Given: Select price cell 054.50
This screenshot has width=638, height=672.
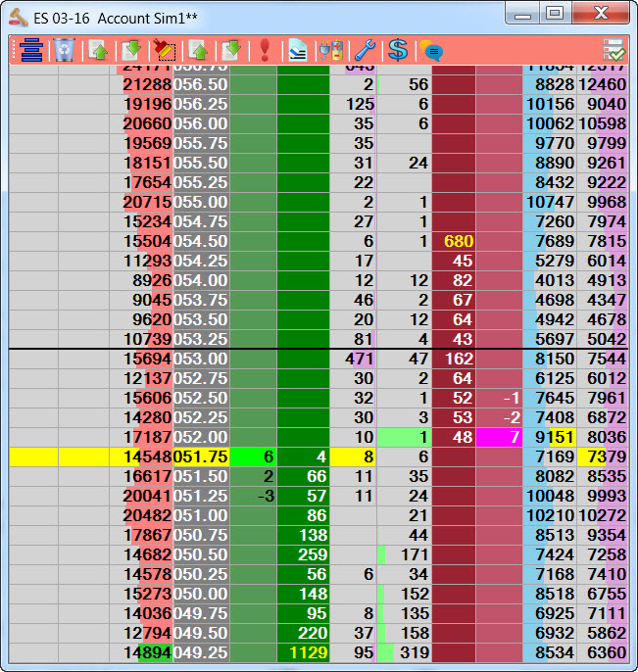Looking at the screenshot, I should 201,241.
